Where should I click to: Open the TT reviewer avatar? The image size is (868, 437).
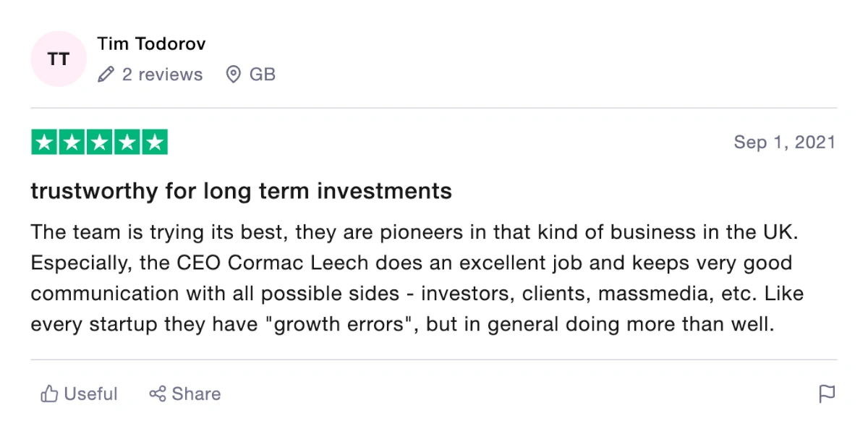59,59
